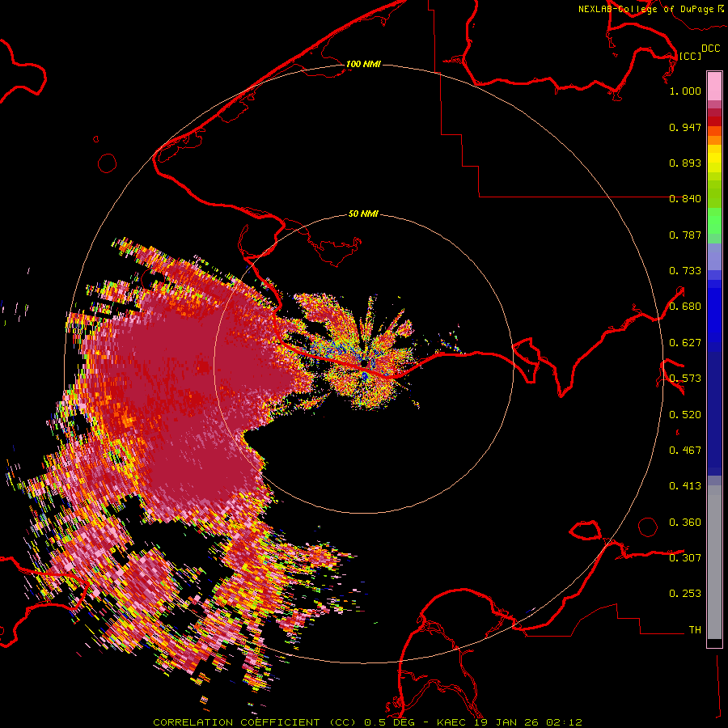
Task: Click the 0.893 scale value
Action: coord(685,163)
